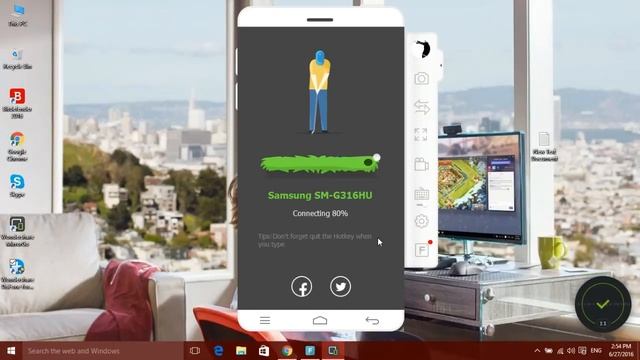
Task: Tap the phone's home navigation button
Action: (320, 320)
